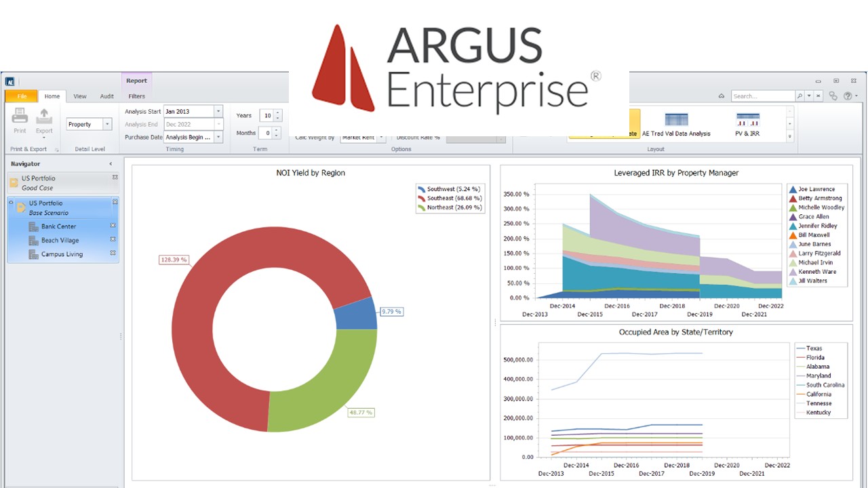This screenshot has height=488, width=868.
Task: Click the magnifier search icon
Action: pyautogui.click(x=800, y=96)
